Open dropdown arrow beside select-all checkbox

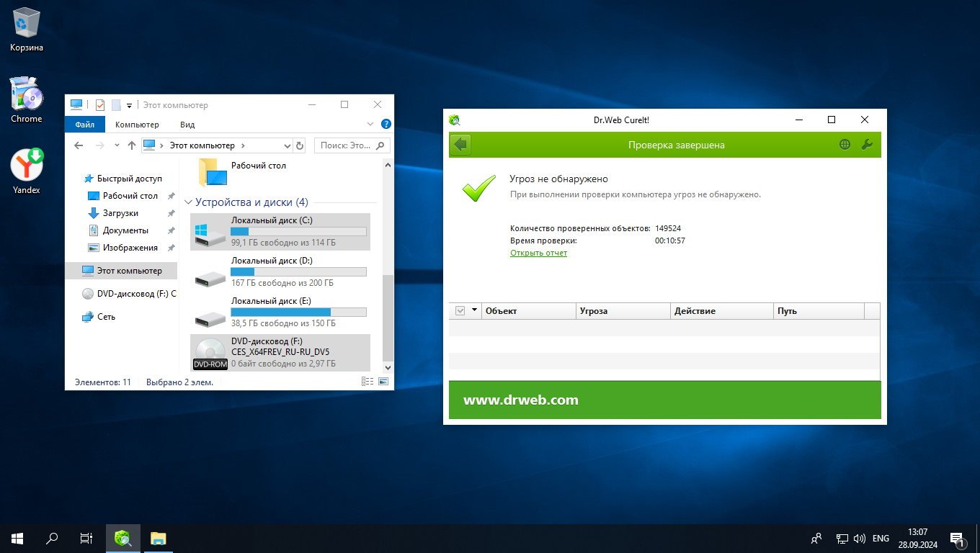click(474, 311)
